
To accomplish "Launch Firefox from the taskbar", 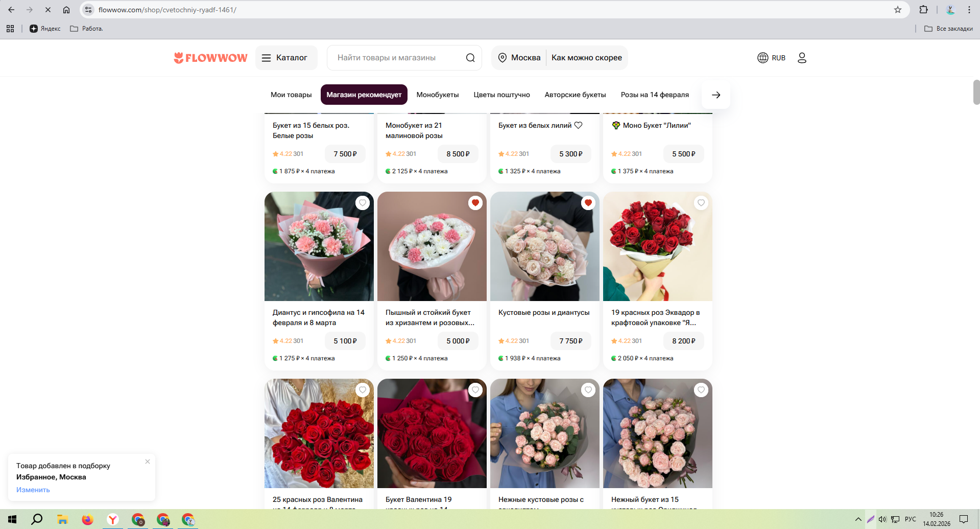I will pyautogui.click(x=87, y=520).
